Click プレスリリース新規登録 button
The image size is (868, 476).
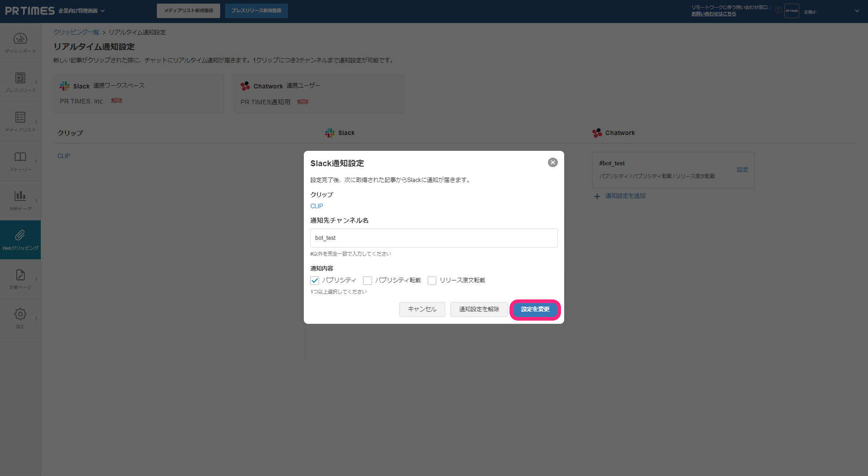point(256,11)
